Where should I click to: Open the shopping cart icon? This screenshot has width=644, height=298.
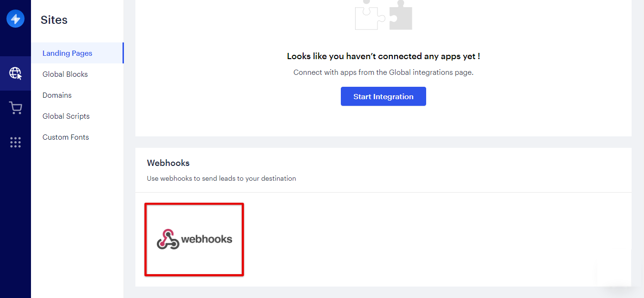[x=15, y=108]
